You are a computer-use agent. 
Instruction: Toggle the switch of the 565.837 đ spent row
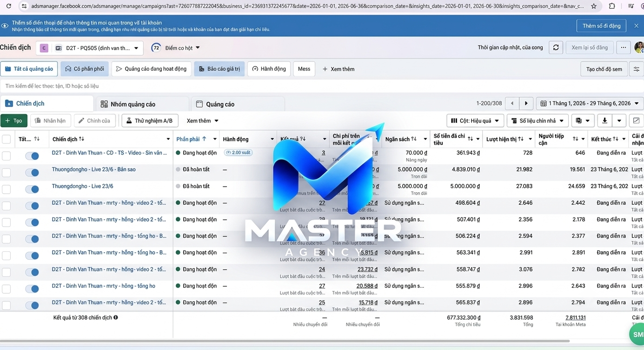[x=32, y=305]
